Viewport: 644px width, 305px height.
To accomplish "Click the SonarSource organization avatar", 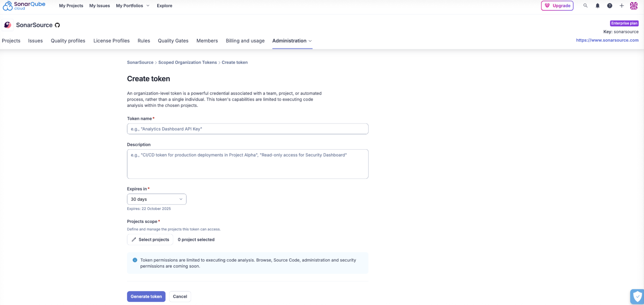I will [x=8, y=25].
